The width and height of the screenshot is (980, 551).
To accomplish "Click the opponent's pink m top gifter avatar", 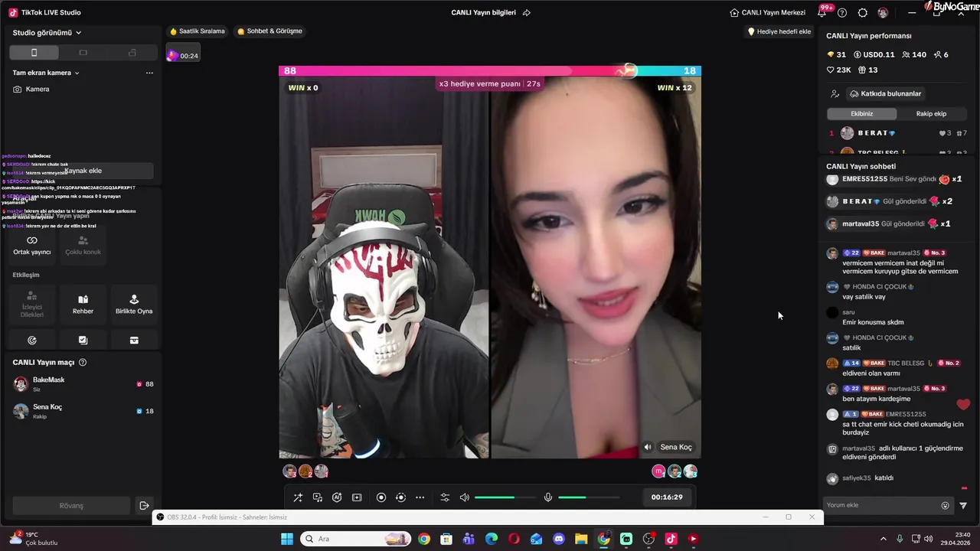I will [x=658, y=471].
